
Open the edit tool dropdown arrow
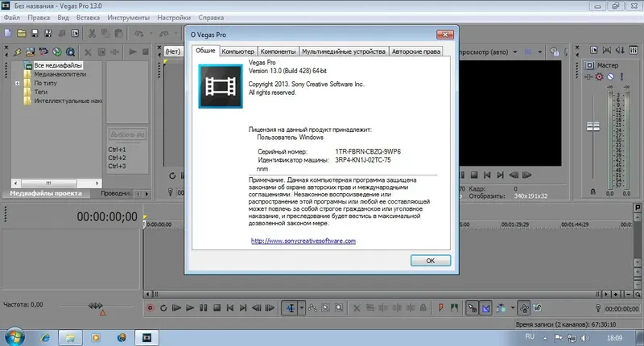coord(301,308)
